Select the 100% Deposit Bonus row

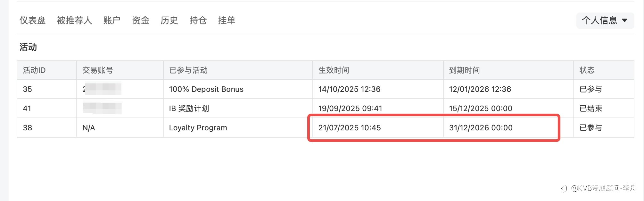[x=206, y=89]
